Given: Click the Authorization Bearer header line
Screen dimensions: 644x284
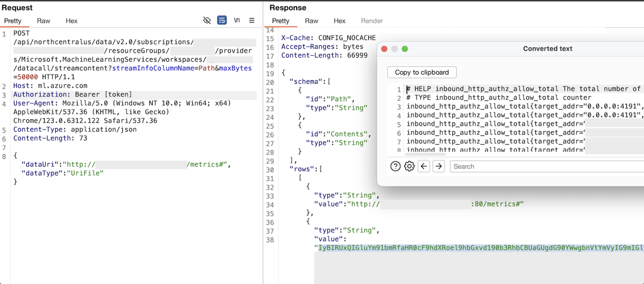Looking at the screenshot, I should 72,94.
